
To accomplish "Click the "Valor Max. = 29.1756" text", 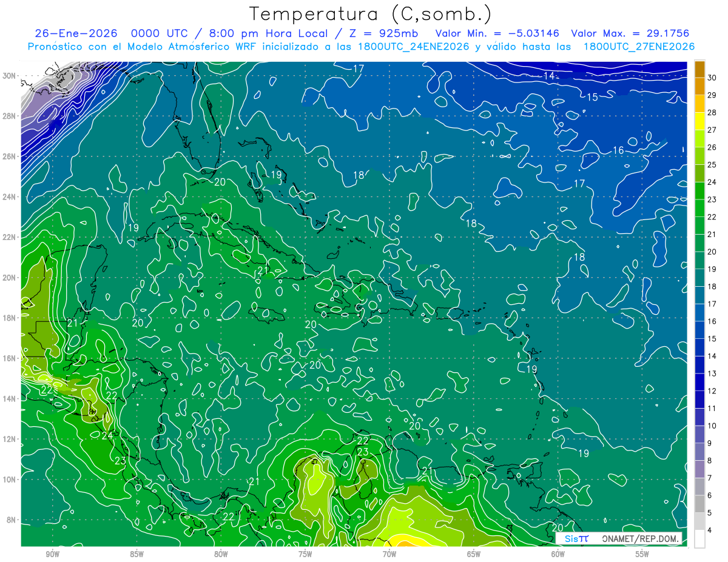I will pyautogui.click(x=630, y=33).
